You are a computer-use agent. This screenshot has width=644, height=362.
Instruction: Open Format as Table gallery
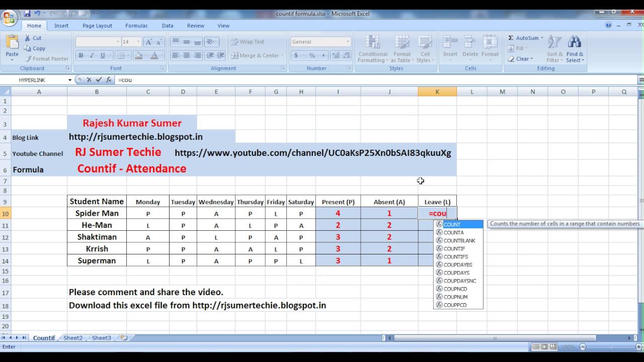[401, 49]
